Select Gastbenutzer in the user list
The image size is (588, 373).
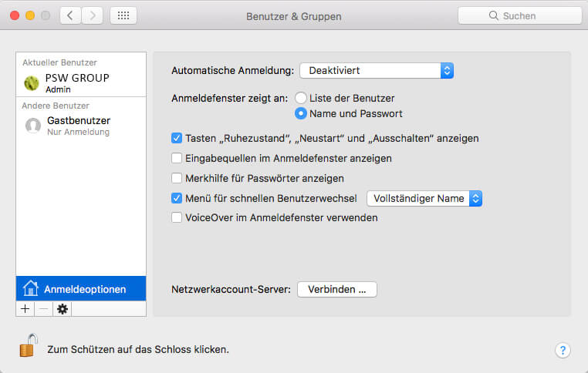point(78,126)
